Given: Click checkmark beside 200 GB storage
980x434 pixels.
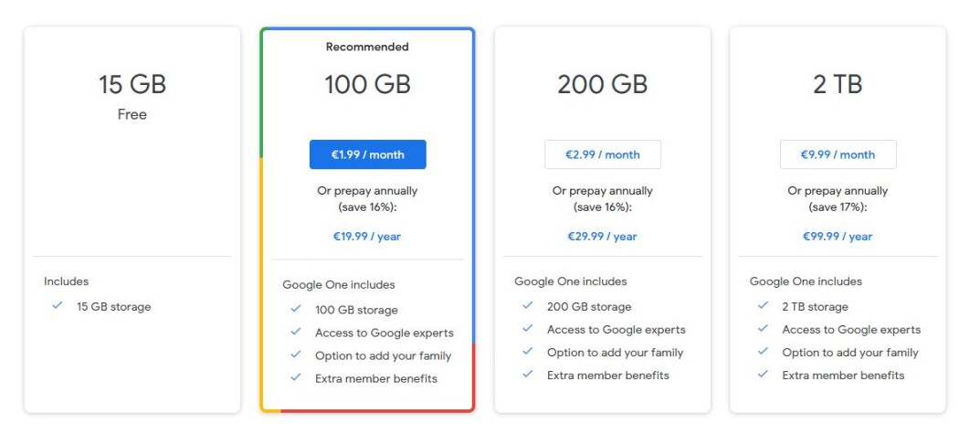Looking at the screenshot, I should (x=528, y=306).
